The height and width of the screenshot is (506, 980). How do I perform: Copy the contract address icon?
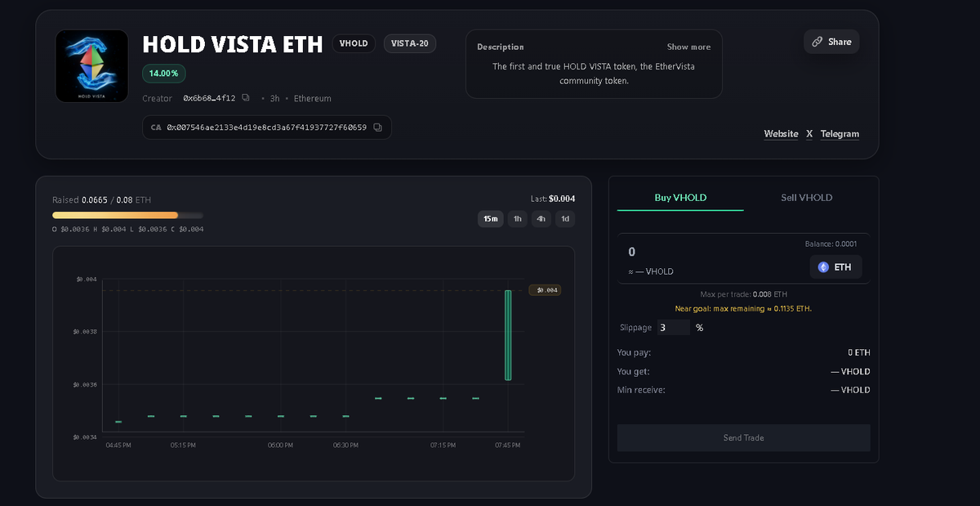377,128
